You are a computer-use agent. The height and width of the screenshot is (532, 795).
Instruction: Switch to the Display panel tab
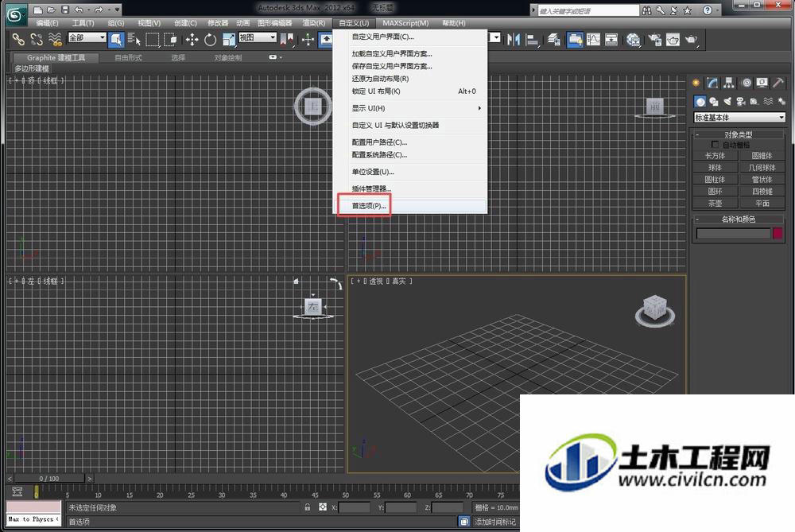click(762, 83)
